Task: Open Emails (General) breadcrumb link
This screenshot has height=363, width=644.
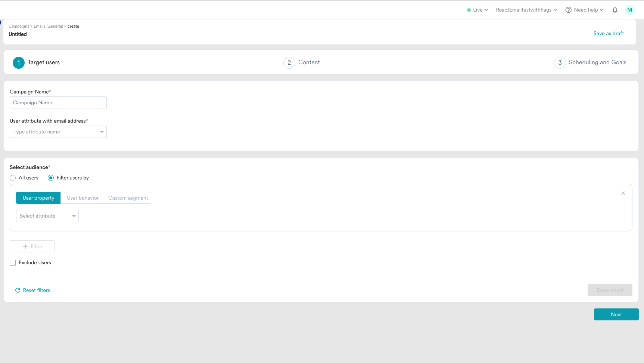Action: coord(48,27)
